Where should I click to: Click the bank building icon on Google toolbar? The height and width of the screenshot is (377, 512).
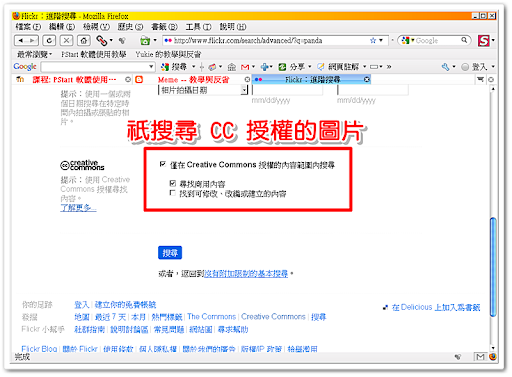click(x=232, y=67)
